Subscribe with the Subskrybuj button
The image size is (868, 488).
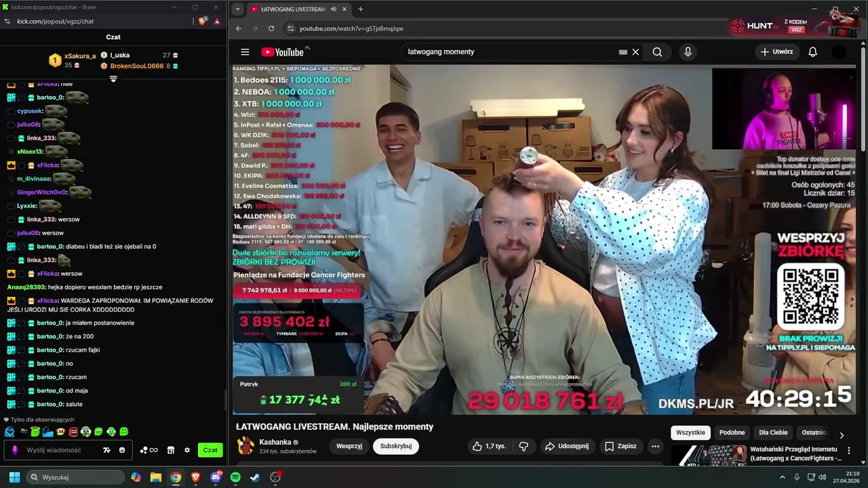tap(396, 446)
